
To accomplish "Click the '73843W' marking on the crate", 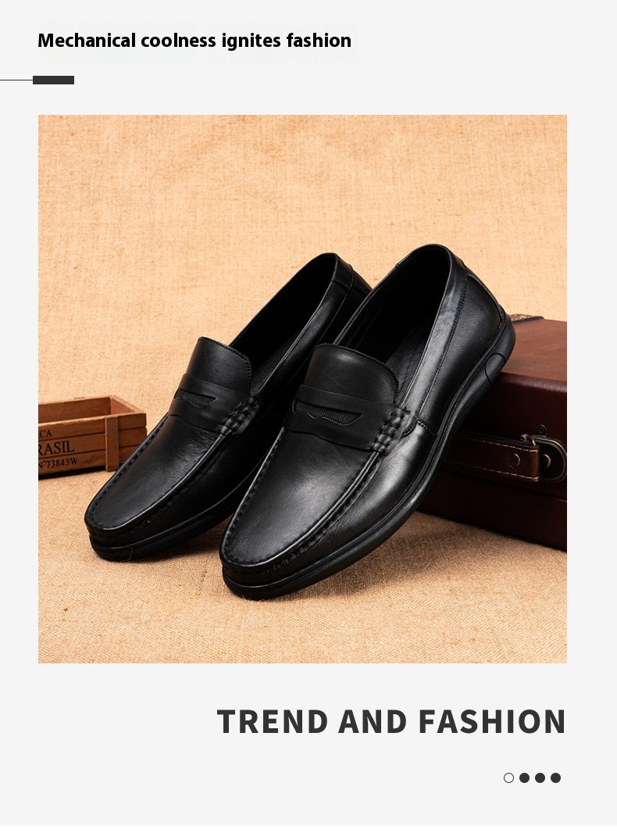I will click(x=59, y=463).
